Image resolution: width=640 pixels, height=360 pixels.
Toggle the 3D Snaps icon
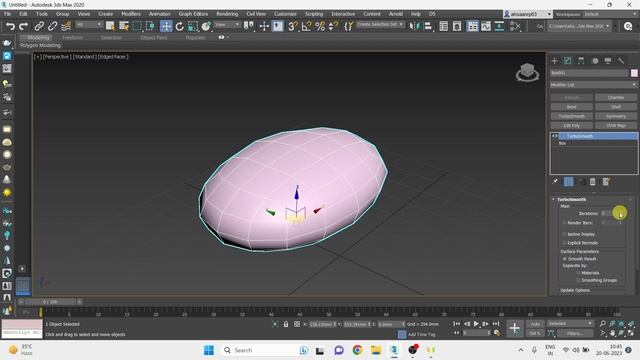click(x=293, y=26)
